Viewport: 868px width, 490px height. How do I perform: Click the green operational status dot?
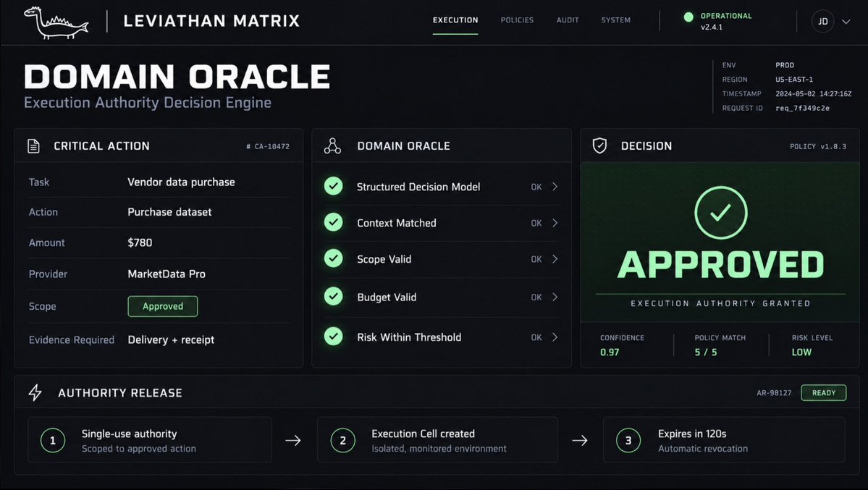[x=688, y=17]
